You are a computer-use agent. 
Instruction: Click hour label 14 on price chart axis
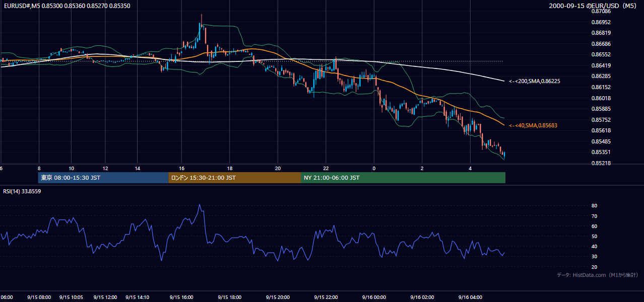point(138,168)
